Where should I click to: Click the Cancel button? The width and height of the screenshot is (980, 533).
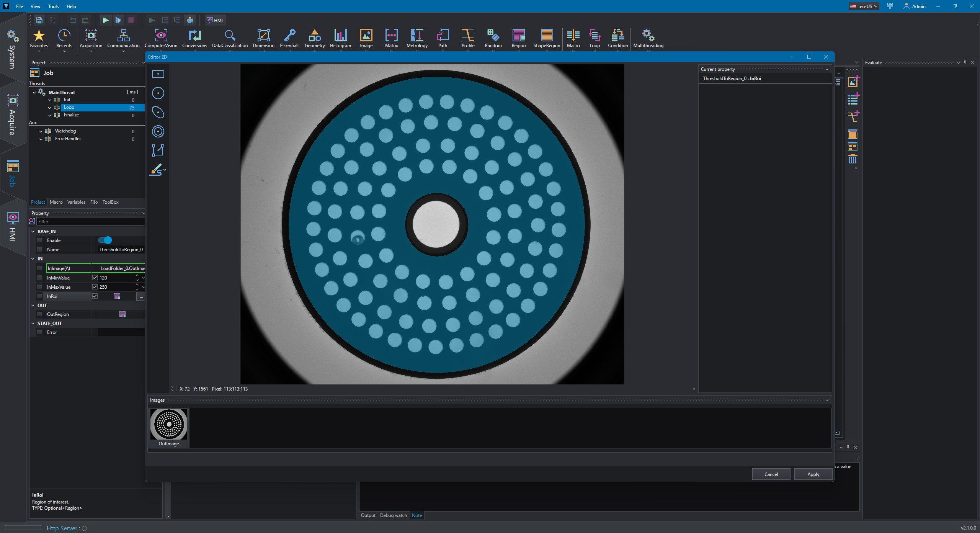point(771,474)
